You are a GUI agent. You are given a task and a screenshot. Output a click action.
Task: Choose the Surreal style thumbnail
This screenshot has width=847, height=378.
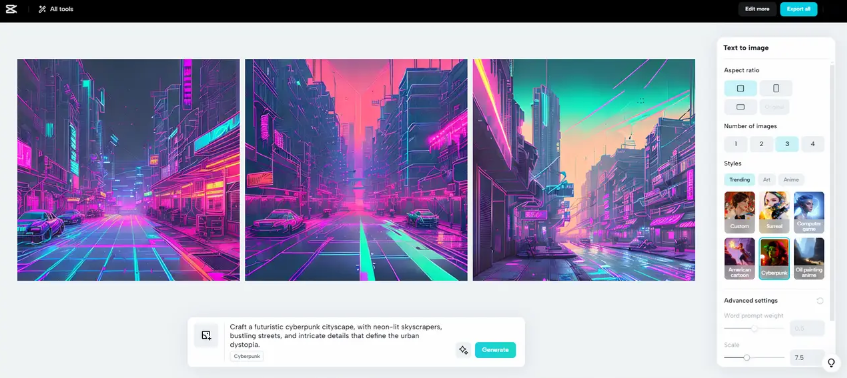coord(774,212)
